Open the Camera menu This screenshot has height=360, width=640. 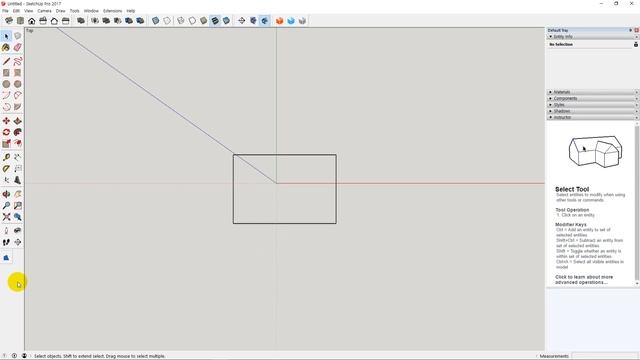coord(44,11)
